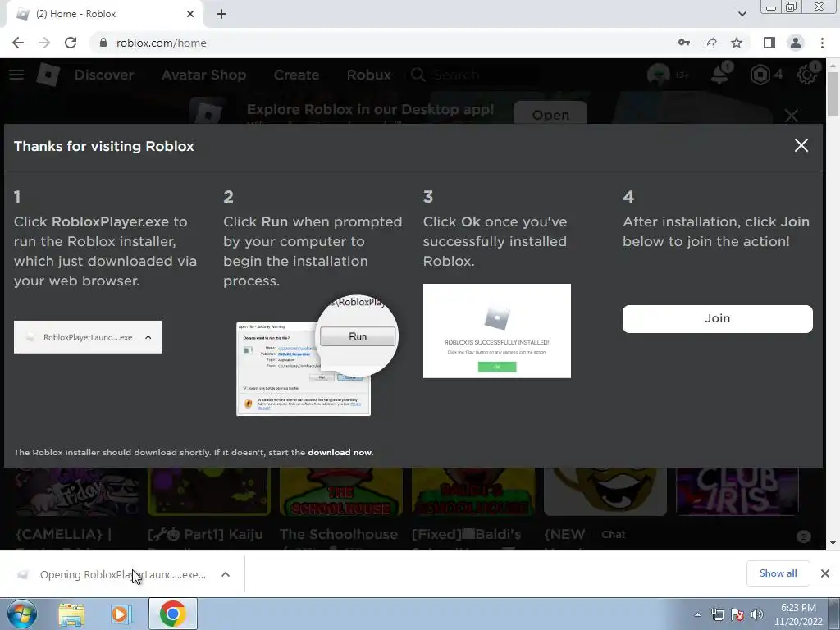The height and width of the screenshot is (630, 840).
Task: Toggle Chrome side panel
Action: click(x=769, y=43)
